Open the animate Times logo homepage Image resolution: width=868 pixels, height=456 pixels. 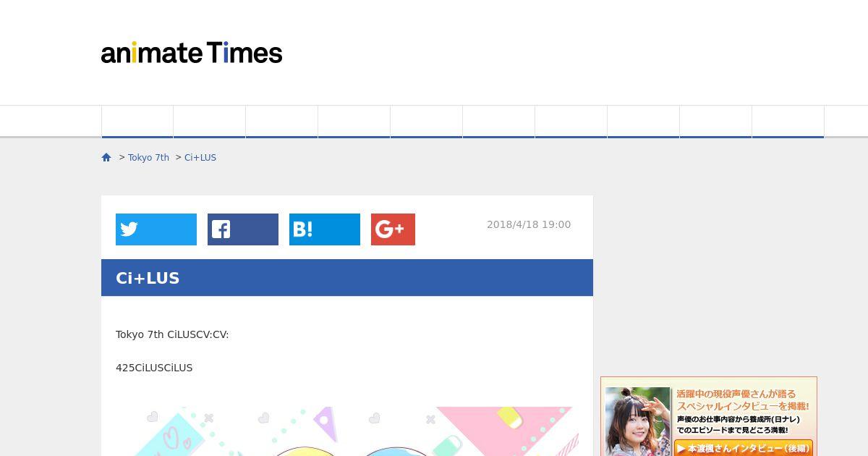[x=192, y=53]
